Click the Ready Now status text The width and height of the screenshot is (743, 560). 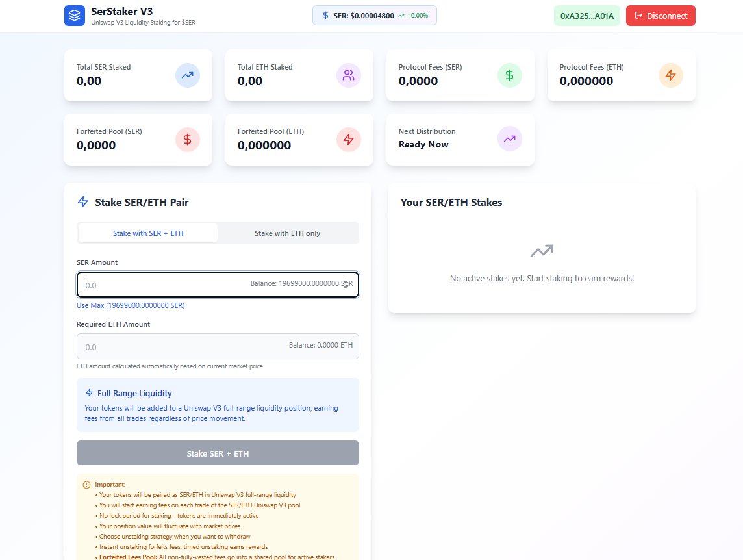[423, 145]
